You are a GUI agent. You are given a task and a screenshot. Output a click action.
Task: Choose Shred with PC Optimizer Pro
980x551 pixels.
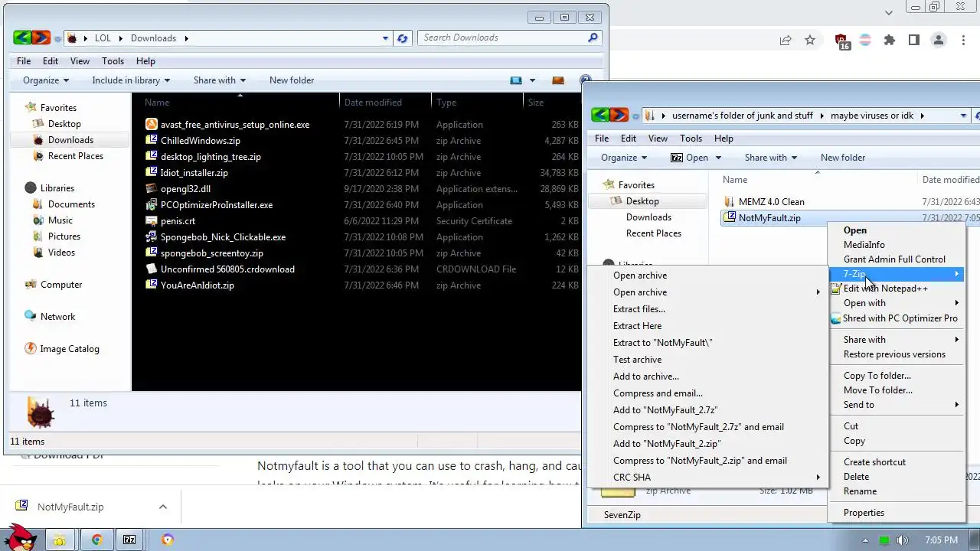click(900, 318)
